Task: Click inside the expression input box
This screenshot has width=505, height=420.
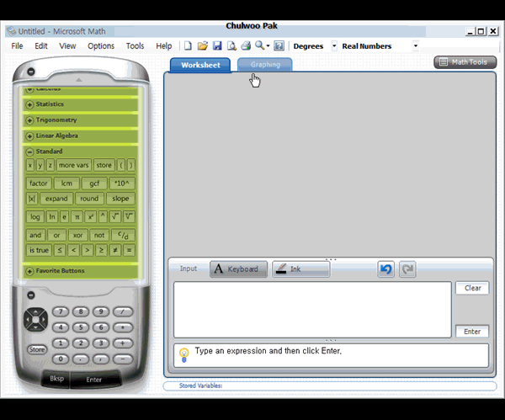Action: coord(312,310)
